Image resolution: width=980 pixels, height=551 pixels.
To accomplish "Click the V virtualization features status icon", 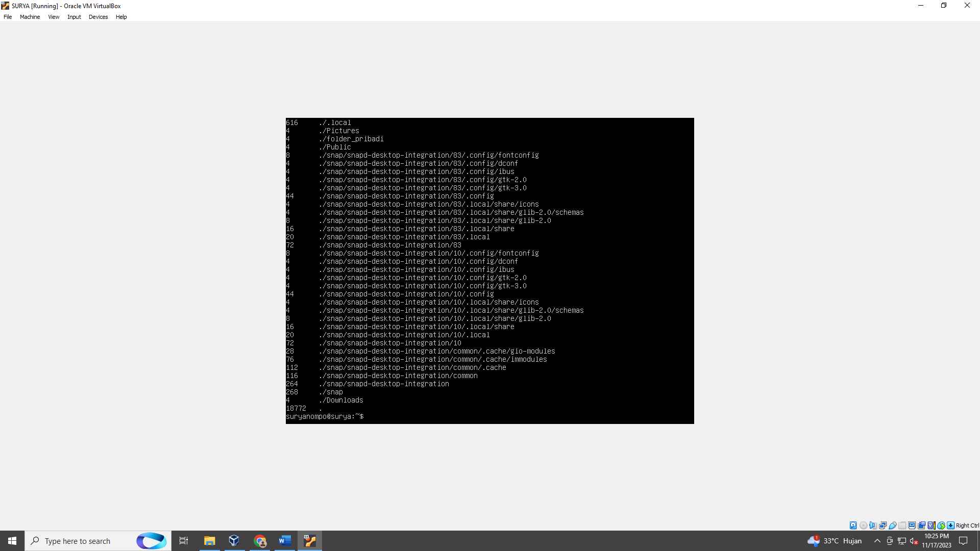I will tap(932, 525).
